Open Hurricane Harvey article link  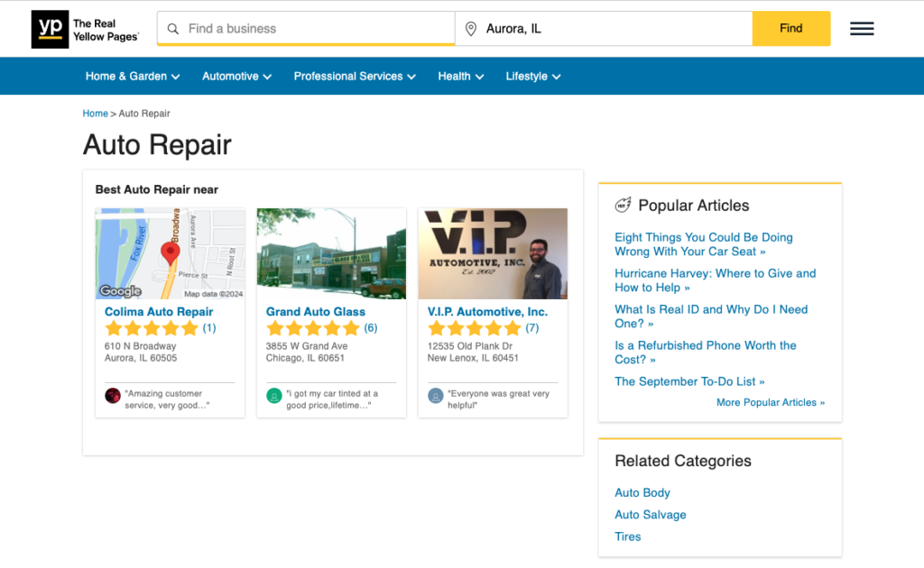(x=716, y=280)
